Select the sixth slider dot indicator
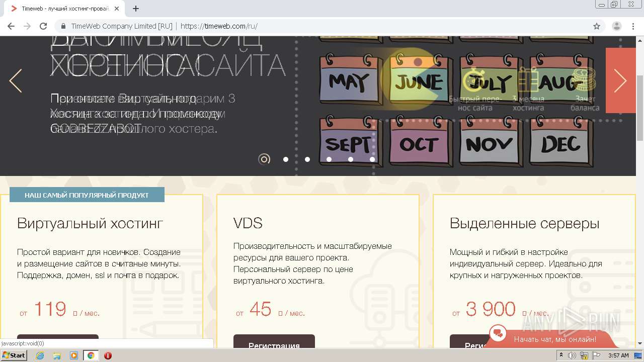The width and height of the screenshot is (644, 362). (x=372, y=159)
